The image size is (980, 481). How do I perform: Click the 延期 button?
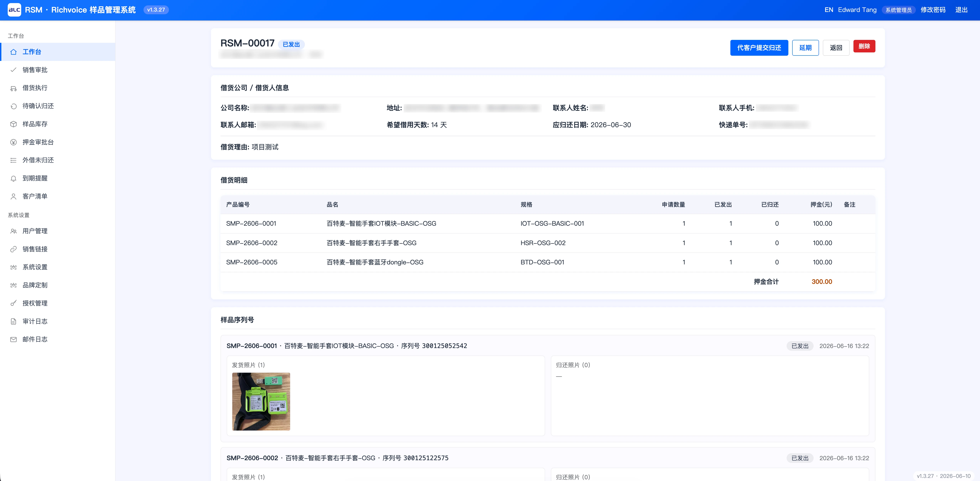(x=805, y=48)
